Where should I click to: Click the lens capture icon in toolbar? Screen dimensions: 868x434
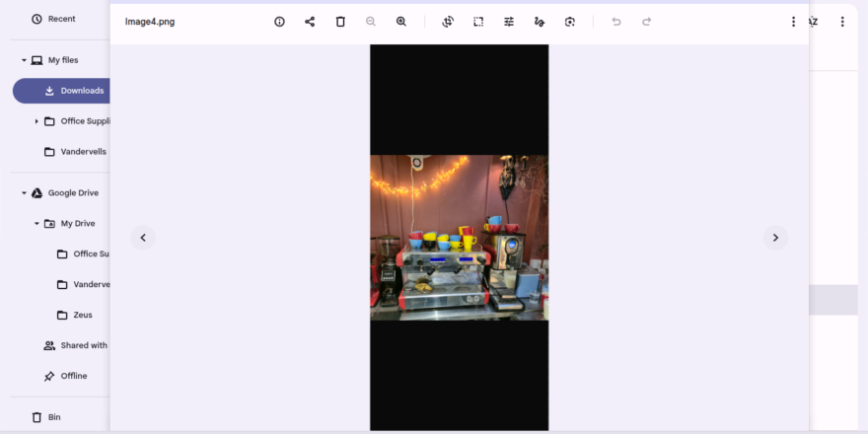point(570,22)
